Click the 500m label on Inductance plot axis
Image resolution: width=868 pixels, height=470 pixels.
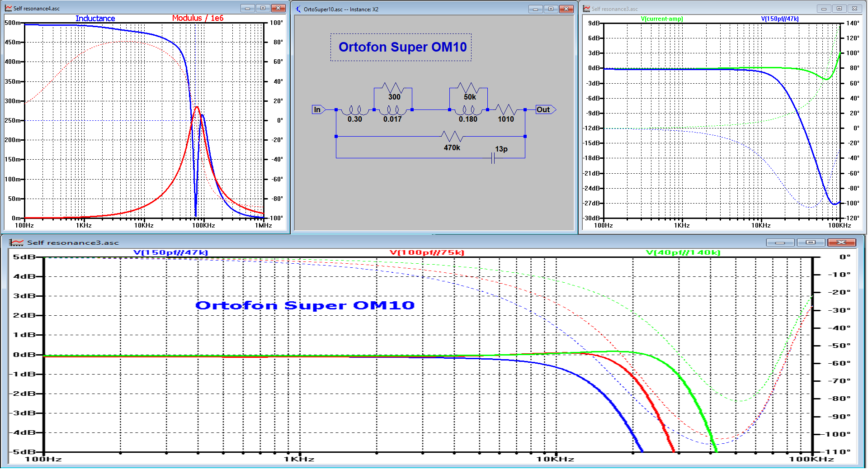point(12,23)
